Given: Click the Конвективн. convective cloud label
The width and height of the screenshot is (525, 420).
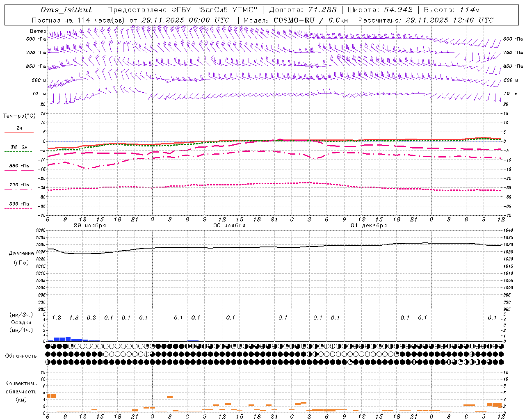Looking at the screenshot, I should tap(21, 383).
